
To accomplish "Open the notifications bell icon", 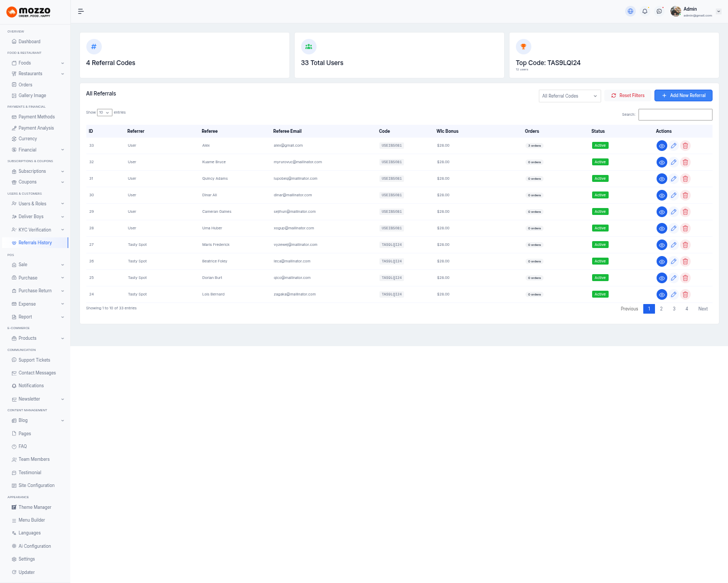I will 645,11.
